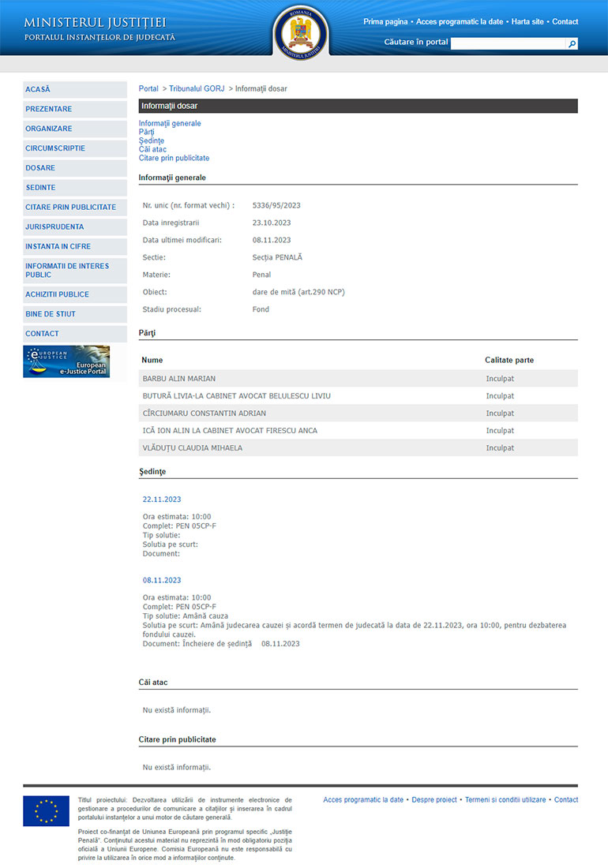Click the Informații dosar dark title bar

tap(358, 106)
